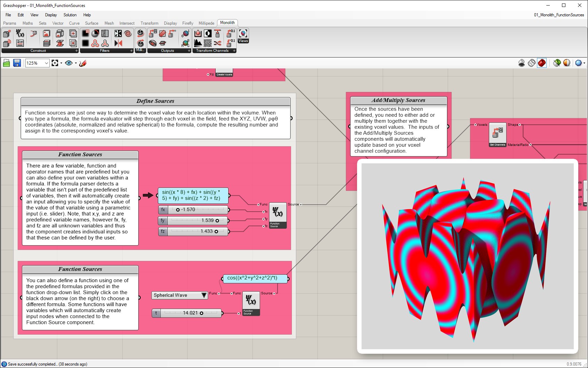
Task: Click the expand-arrows filter icon
Action: (118, 34)
